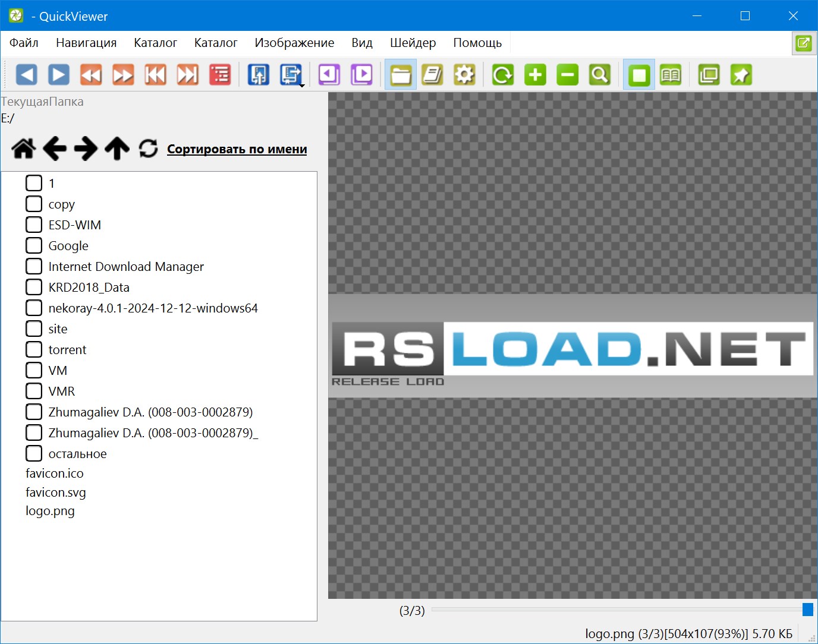Open the Вид menu
The height and width of the screenshot is (644, 818).
click(362, 43)
